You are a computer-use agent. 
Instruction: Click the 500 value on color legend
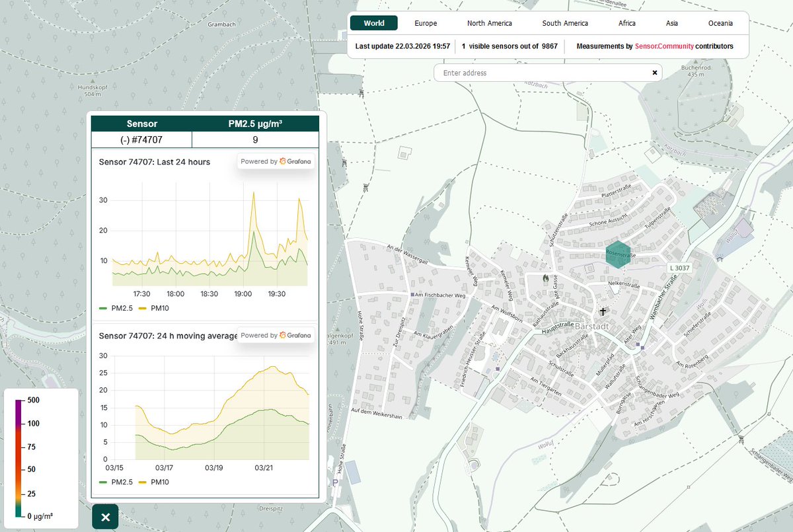coord(33,400)
